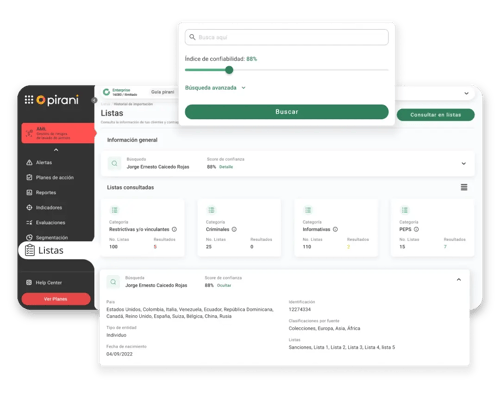The height and width of the screenshot is (393, 500).
Task: Click the search icon in detail card
Action: 113,282
